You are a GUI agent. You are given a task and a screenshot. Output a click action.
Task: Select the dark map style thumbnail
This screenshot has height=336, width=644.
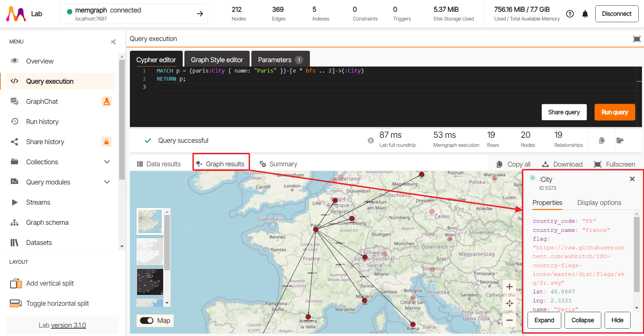pos(150,282)
